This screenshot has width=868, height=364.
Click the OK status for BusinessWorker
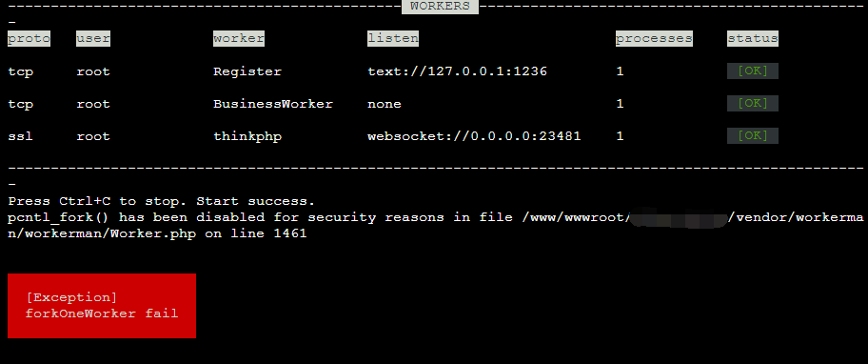click(753, 103)
